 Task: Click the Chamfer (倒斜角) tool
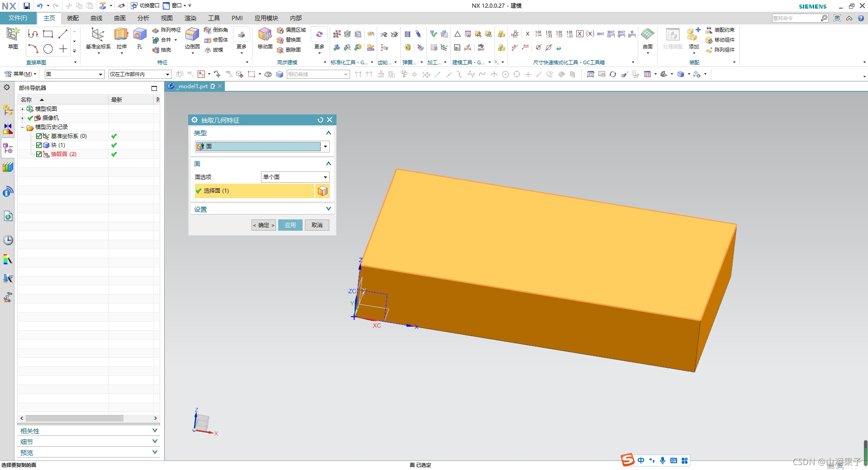pos(216,30)
